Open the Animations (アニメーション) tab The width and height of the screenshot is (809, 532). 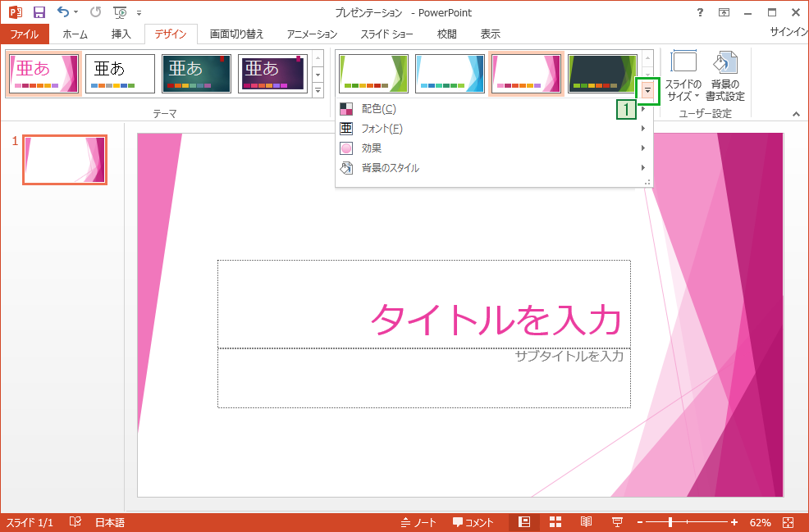click(312, 34)
